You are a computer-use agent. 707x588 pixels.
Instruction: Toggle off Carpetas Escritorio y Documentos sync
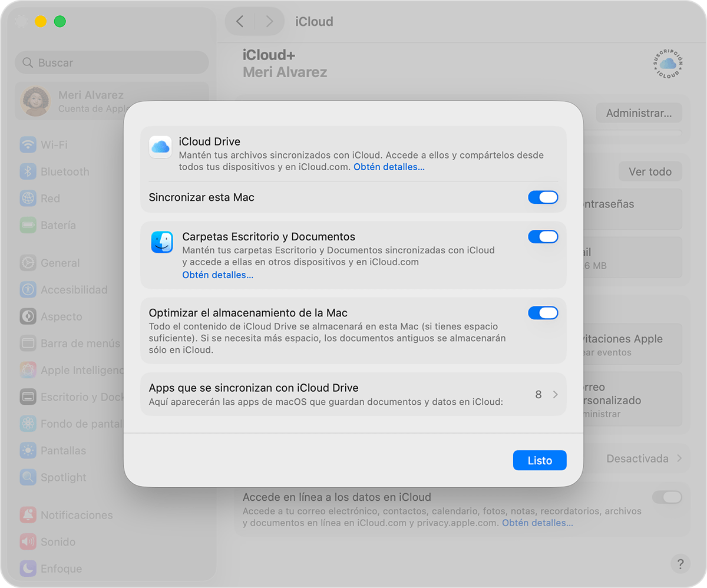coord(543,237)
